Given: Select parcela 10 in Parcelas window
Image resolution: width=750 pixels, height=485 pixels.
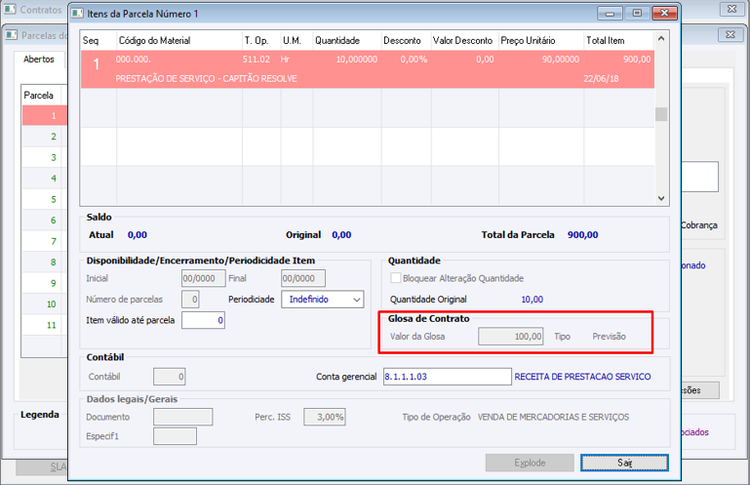Looking at the screenshot, I should (x=44, y=304).
